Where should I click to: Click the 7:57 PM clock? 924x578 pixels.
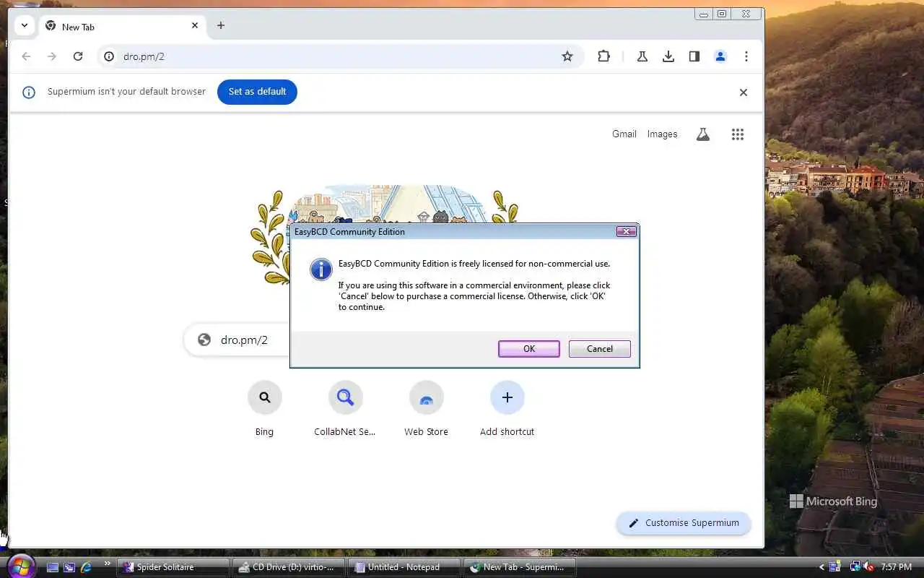[x=896, y=567]
